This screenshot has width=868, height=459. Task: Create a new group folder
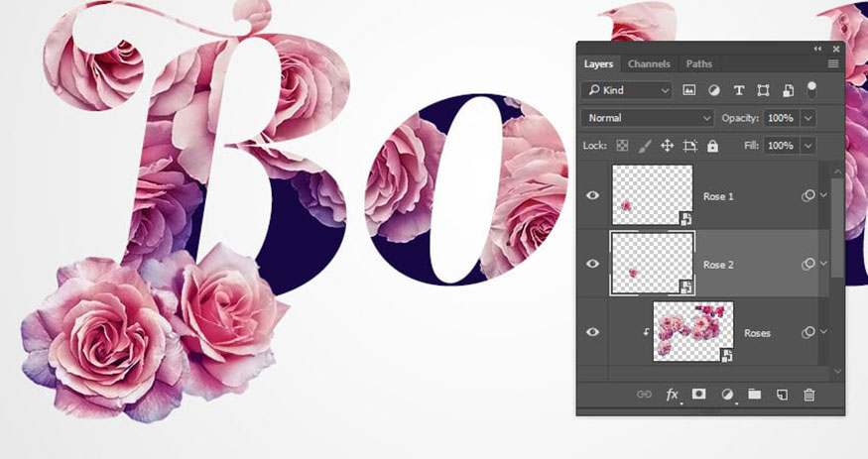pyautogui.click(x=755, y=394)
